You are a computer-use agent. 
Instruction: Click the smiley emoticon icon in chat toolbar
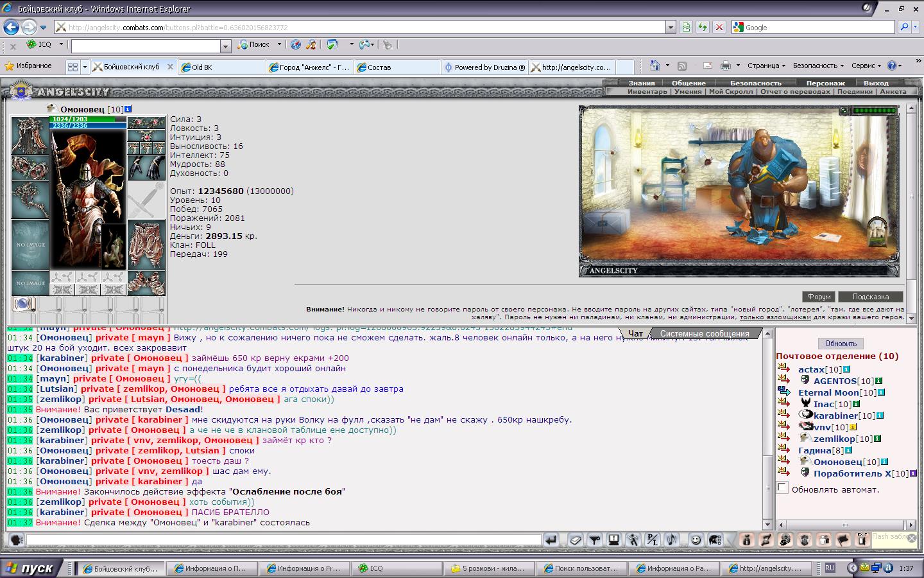[x=696, y=540]
